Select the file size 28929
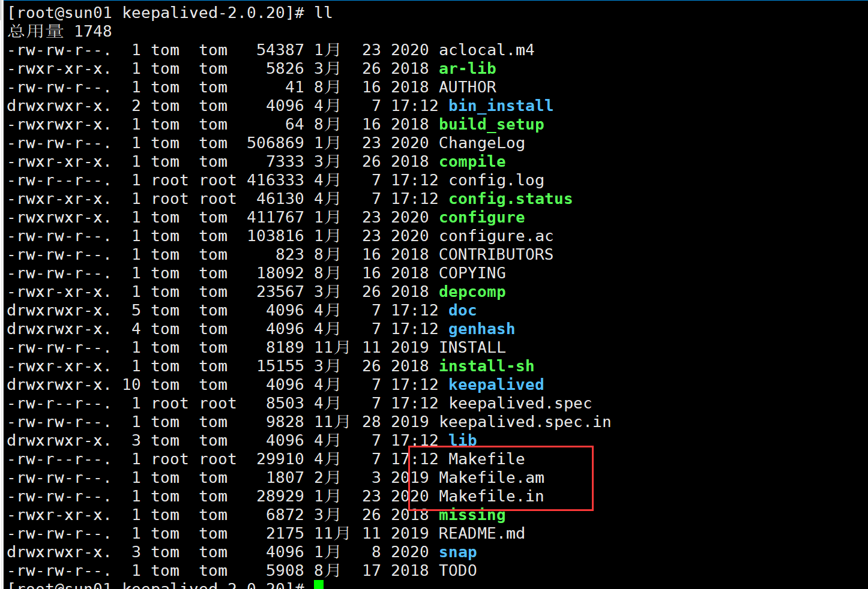Screen dimensions: 868x589 point(280,496)
